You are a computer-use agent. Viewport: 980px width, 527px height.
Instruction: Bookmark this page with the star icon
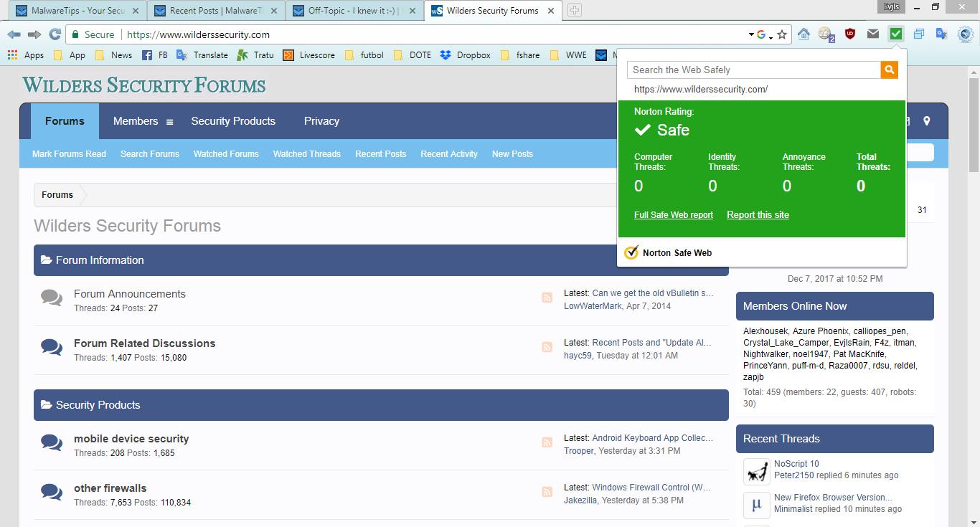782,34
